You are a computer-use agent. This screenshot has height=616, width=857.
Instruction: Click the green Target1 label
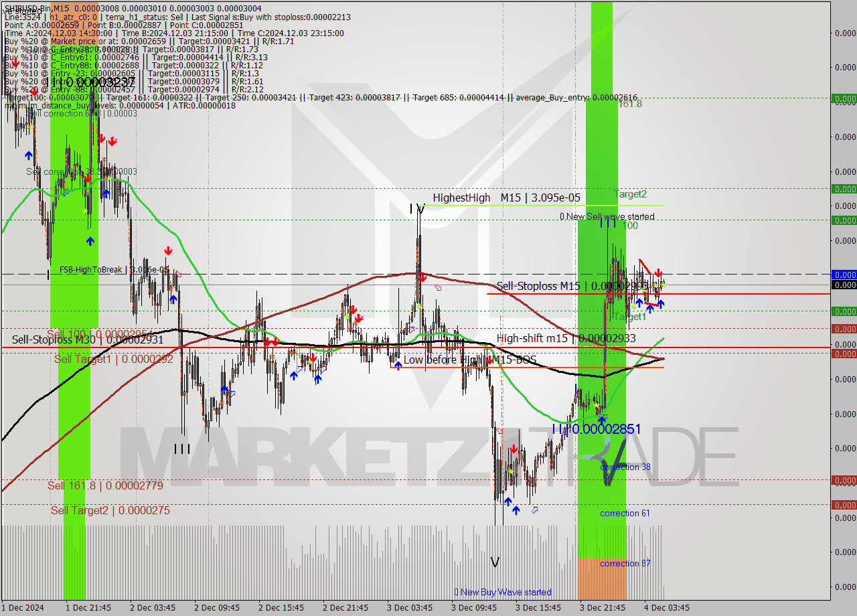(x=631, y=317)
